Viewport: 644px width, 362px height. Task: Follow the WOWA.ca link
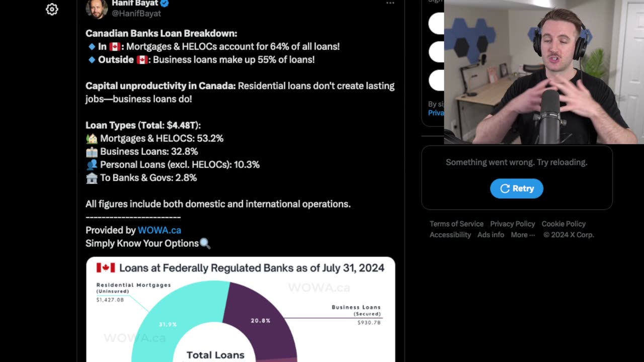[159, 230]
